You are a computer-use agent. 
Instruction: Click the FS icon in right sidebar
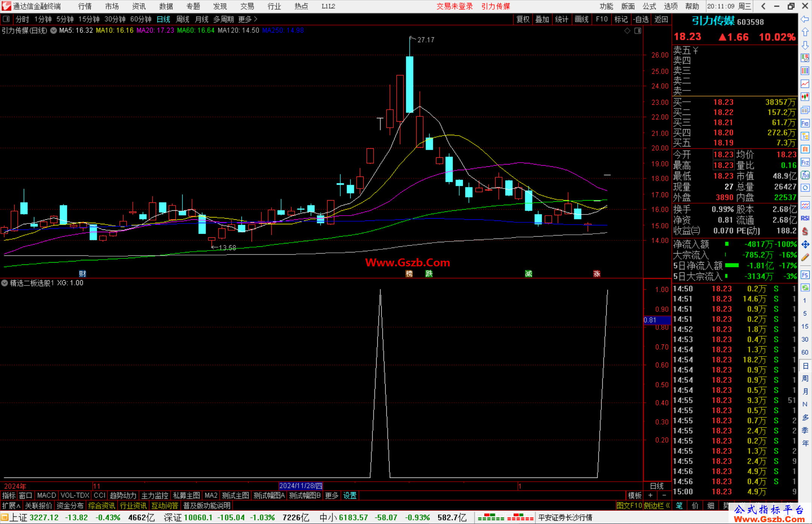tap(805, 275)
